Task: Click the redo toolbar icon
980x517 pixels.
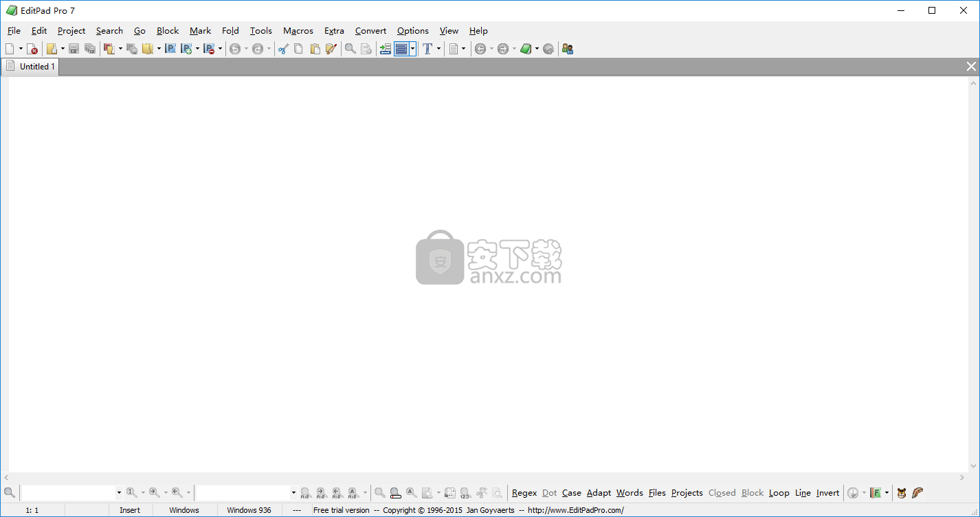Action: 258,49
